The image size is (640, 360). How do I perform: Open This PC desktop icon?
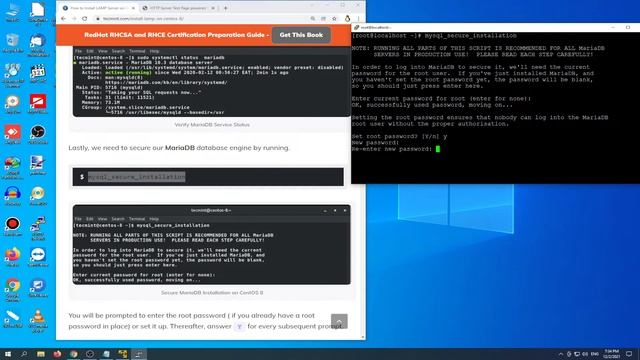pyautogui.click(x=12, y=12)
